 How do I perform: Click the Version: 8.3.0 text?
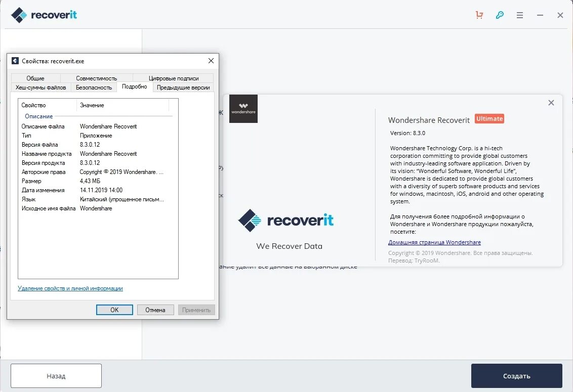click(407, 133)
